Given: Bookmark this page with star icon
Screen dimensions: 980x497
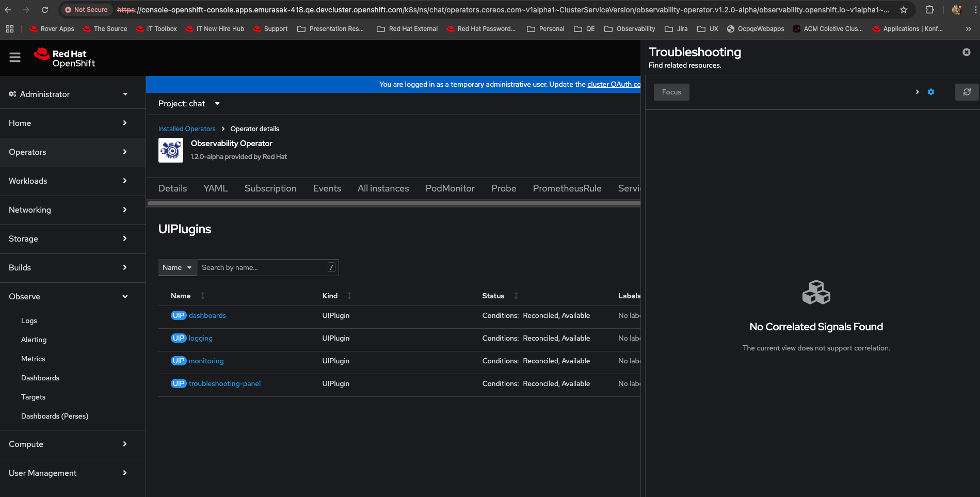Looking at the screenshot, I should coord(903,10).
